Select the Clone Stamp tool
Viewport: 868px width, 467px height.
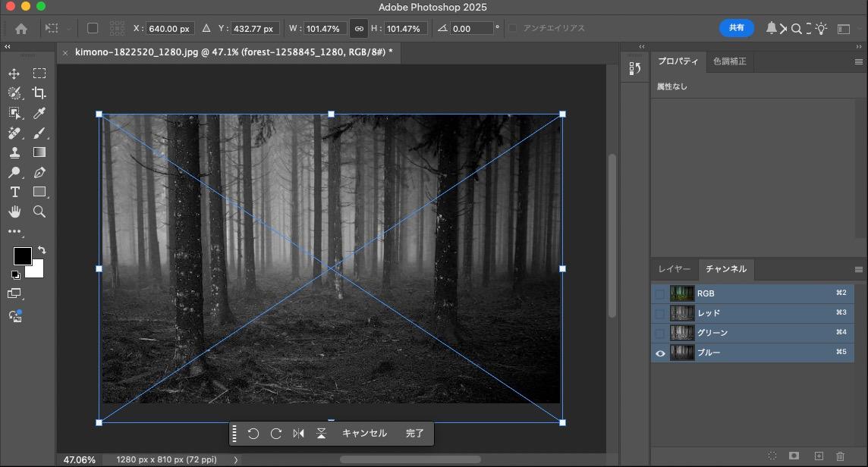14,152
